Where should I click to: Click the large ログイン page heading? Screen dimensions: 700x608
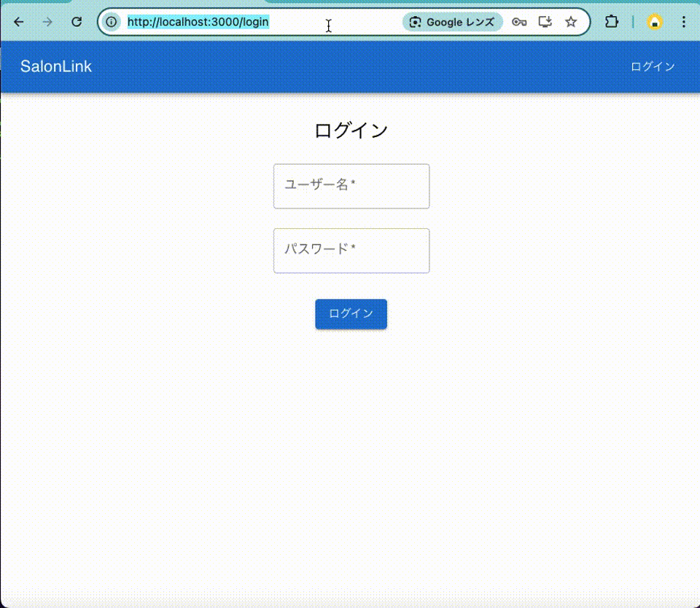click(351, 130)
